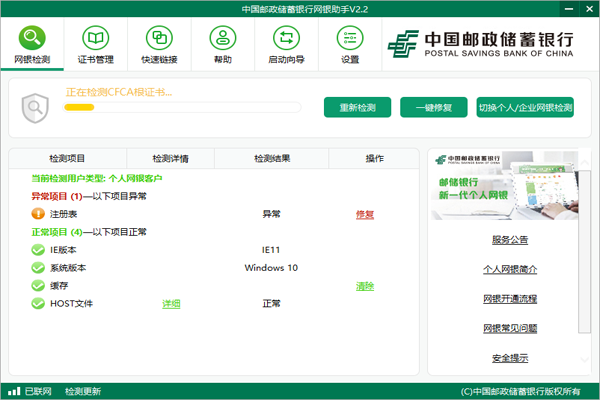Open the 详细 link for HOST文件
The height and width of the screenshot is (400, 600).
click(171, 304)
